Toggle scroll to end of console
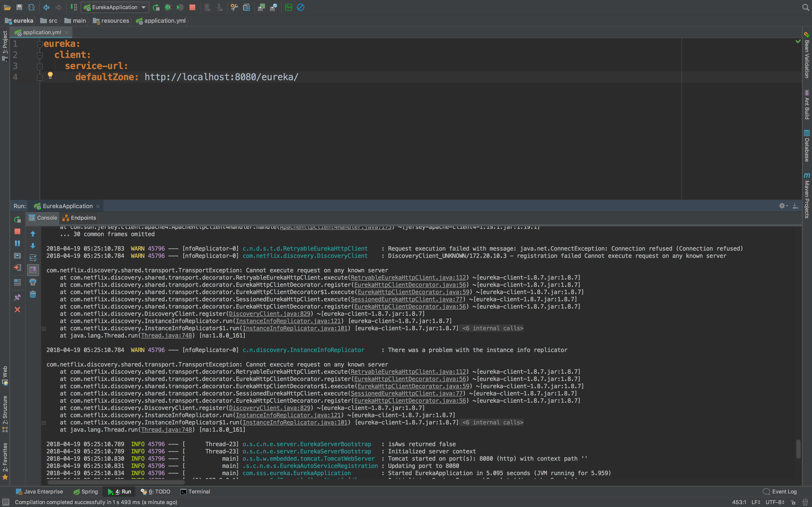 coord(33,270)
